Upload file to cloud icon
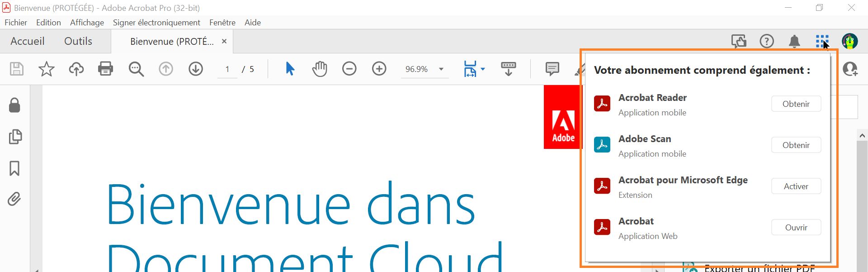Image resolution: width=868 pixels, height=272 pixels. pyautogui.click(x=76, y=69)
